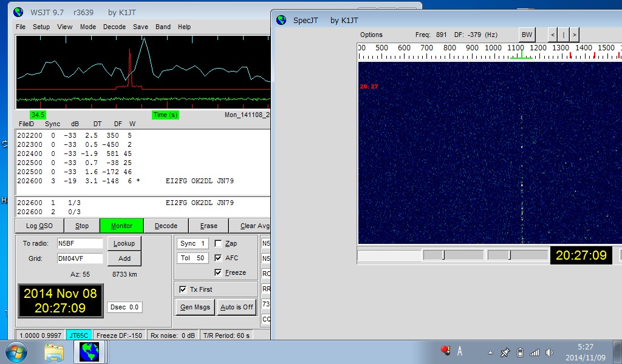Click the Decode button below the text box
This screenshot has height=364, width=622.
[166, 226]
